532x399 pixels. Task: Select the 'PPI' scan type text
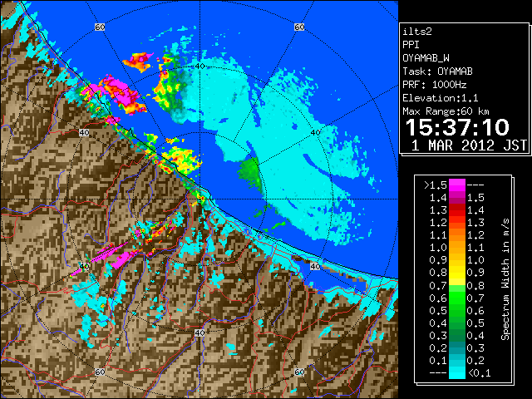411,45
